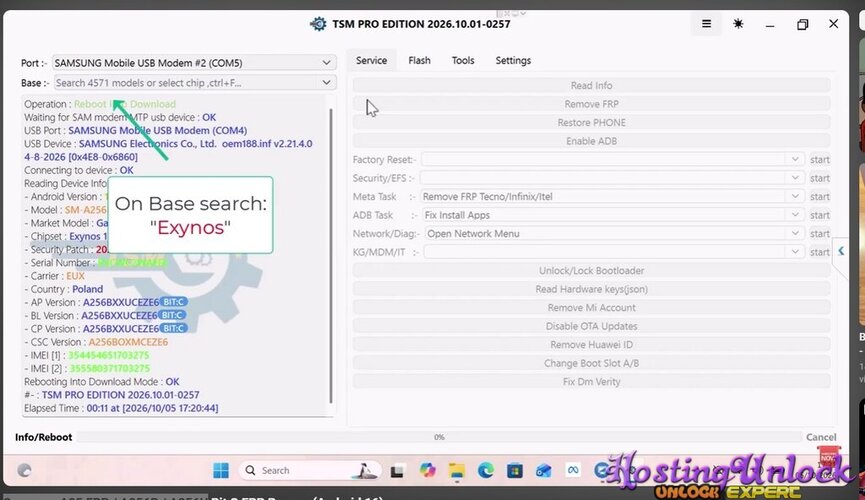Click the AP Version BIT:C badge

174,302
